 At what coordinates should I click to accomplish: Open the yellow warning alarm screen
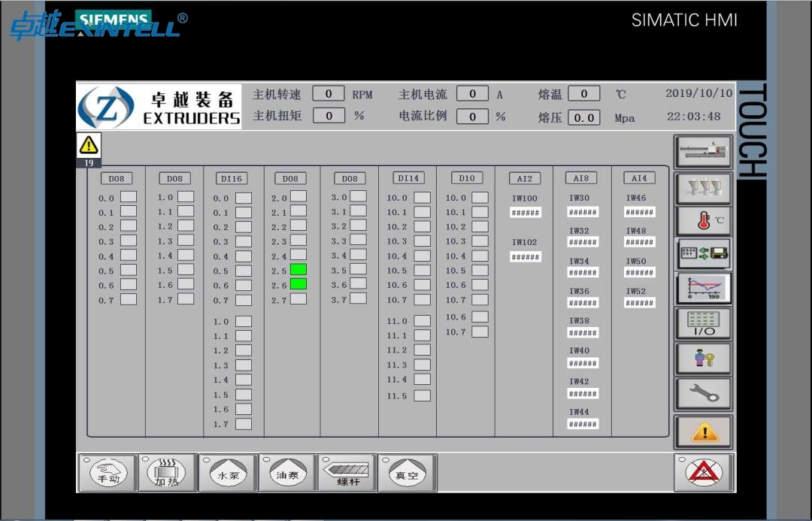[703, 432]
